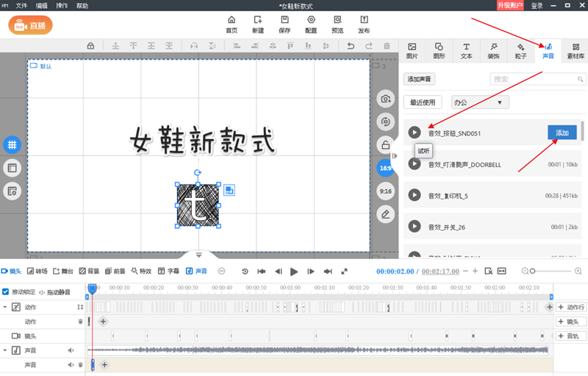Viewport: 588px width, 376px height.
Task: Preview sound 音效_叮清脆声_DOORBELL
Action: (415, 164)
